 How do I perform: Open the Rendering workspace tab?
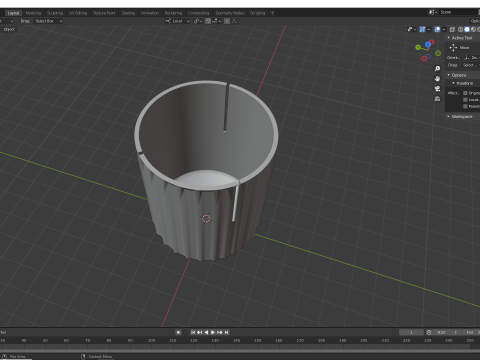[x=173, y=13]
